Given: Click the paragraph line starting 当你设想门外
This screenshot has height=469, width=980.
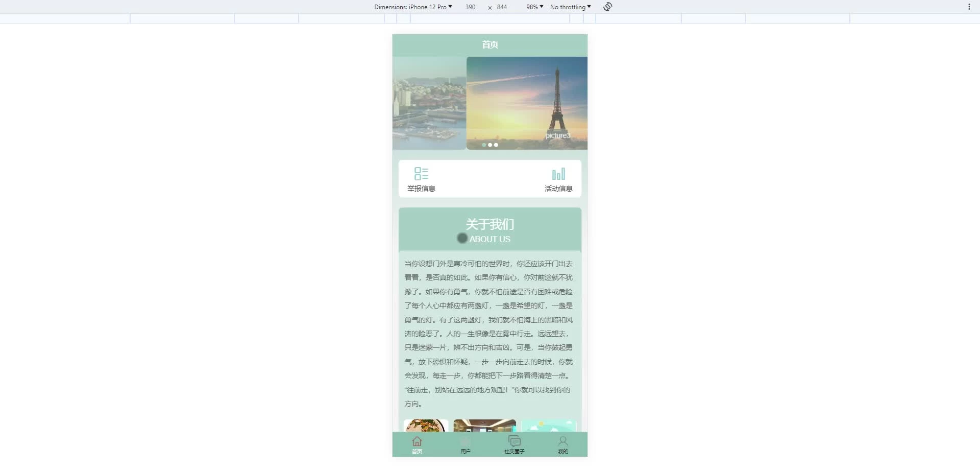Looking at the screenshot, I should [x=488, y=264].
